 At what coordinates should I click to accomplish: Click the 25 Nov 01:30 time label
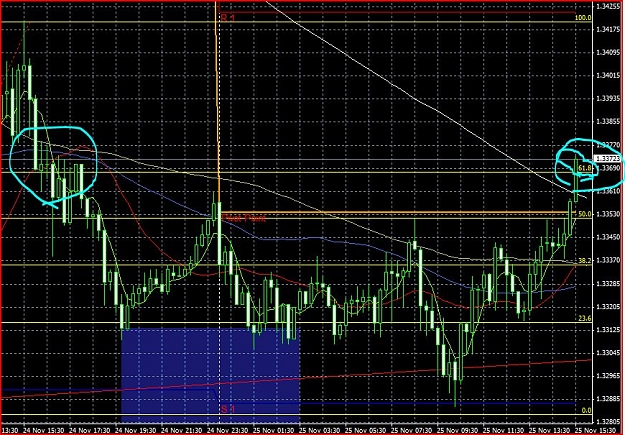point(273,431)
